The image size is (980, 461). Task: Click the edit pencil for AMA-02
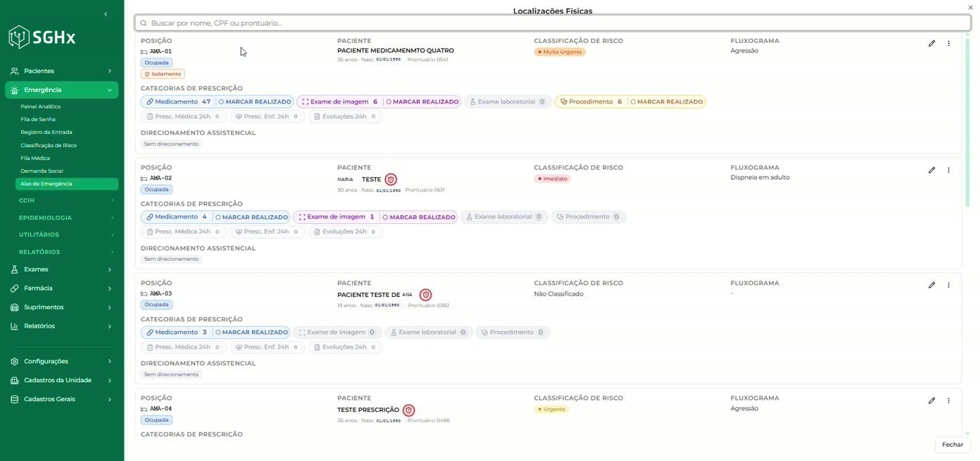(932, 170)
